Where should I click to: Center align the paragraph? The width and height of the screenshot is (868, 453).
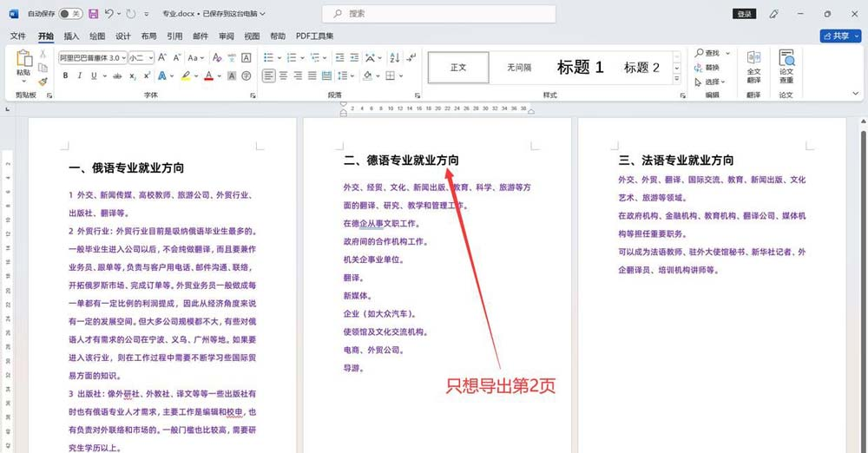point(283,75)
